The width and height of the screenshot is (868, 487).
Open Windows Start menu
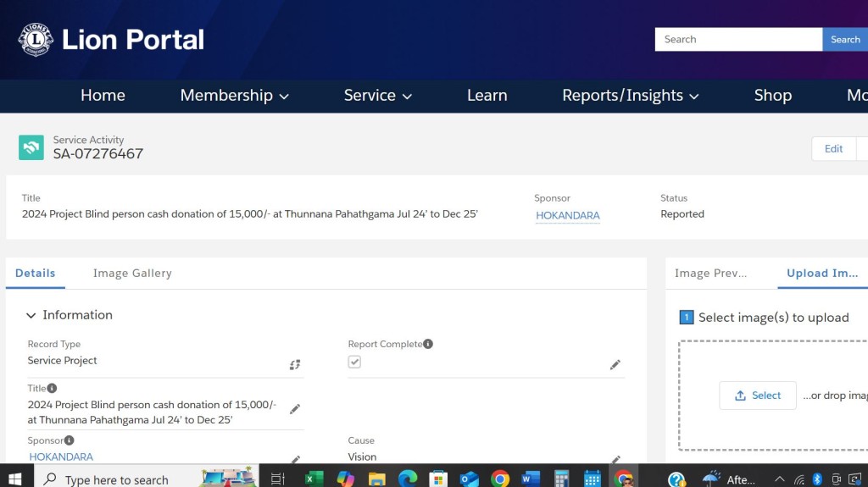[14, 479]
